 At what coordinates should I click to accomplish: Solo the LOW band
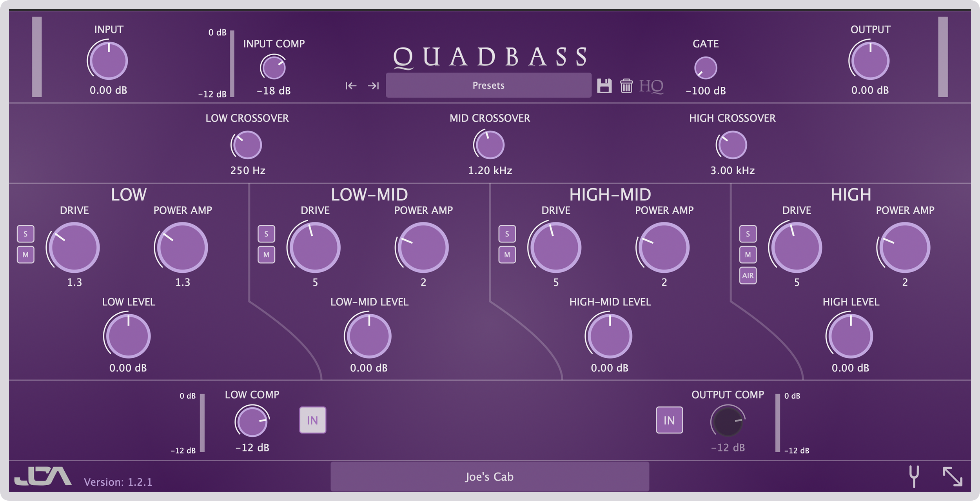click(25, 234)
